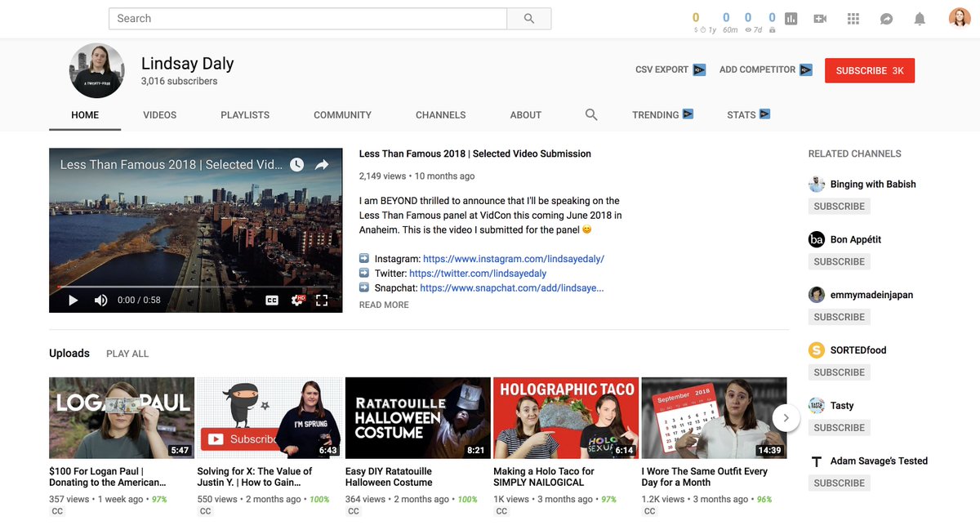Open the Solving for X video thumbnail
980x530 pixels.
269,418
